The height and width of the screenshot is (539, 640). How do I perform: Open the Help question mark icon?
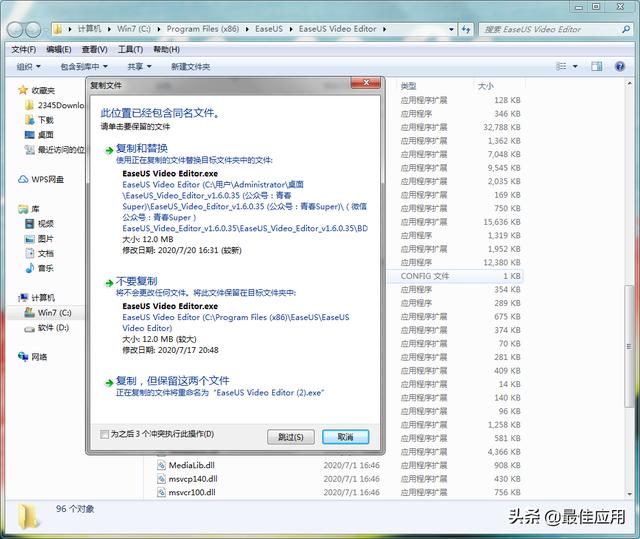620,67
